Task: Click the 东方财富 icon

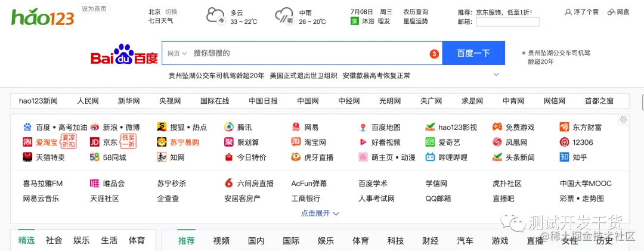Action: click(564, 128)
